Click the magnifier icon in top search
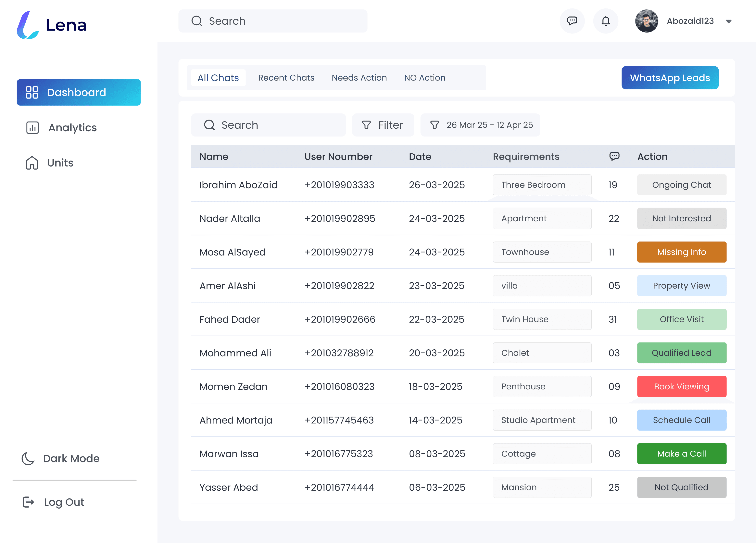 click(x=197, y=21)
